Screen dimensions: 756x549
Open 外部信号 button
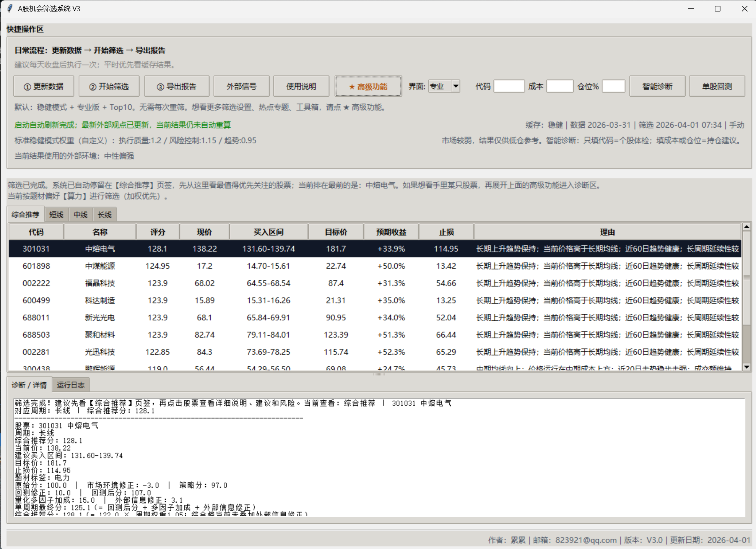click(241, 86)
